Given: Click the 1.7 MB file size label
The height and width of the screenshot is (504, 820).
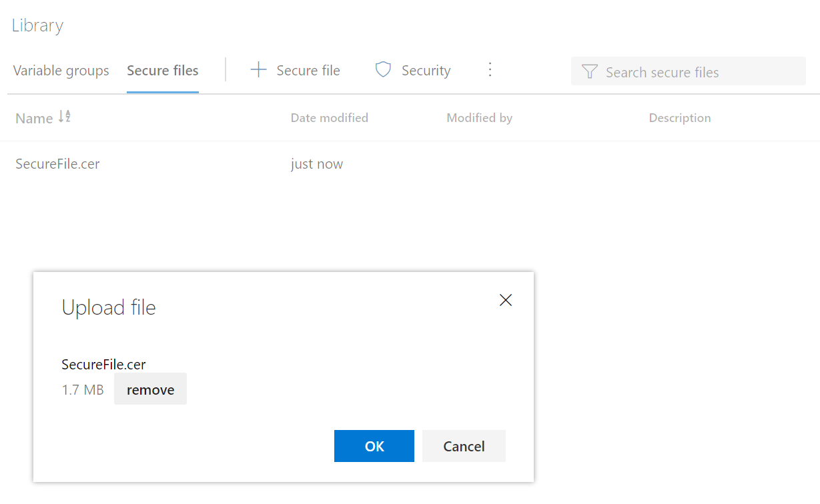Looking at the screenshot, I should (83, 389).
